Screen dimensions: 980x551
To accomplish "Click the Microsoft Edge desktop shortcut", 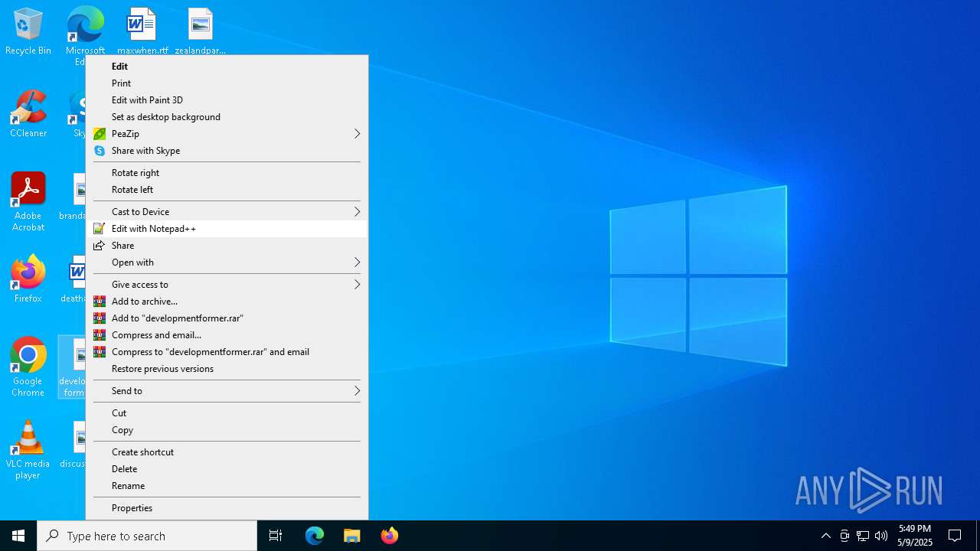I will (x=85, y=24).
